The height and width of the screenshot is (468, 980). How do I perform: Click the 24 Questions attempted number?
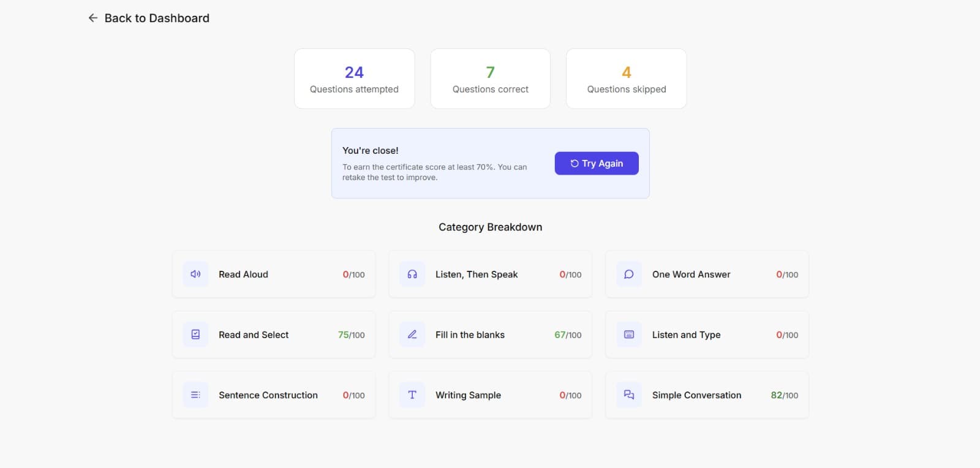[x=354, y=72]
